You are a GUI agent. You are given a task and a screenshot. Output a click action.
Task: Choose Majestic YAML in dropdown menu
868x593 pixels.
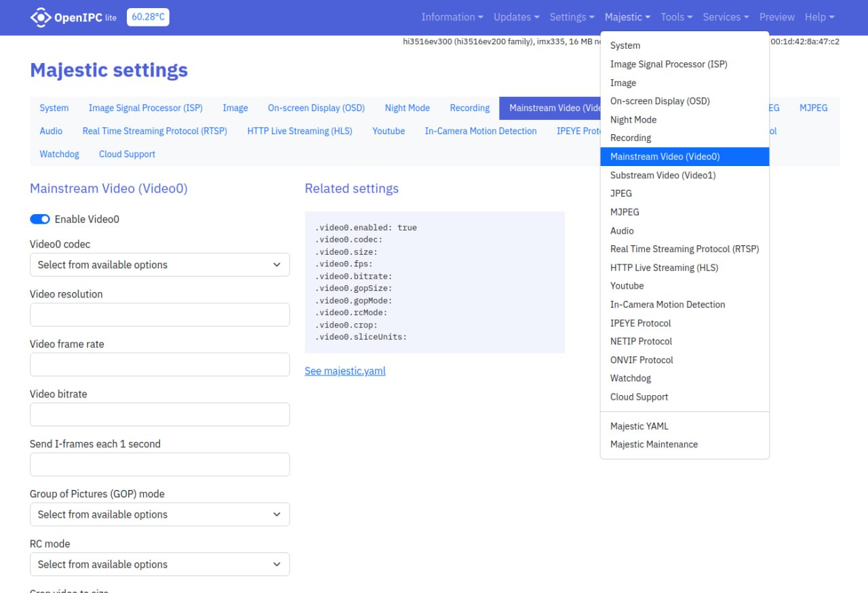coord(639,426)
